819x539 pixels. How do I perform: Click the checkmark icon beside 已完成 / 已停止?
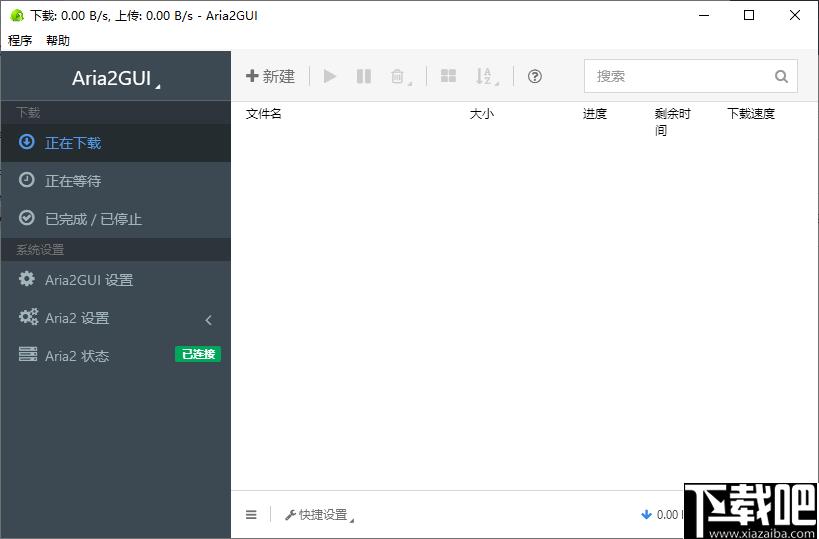click(x=27, y=217)
